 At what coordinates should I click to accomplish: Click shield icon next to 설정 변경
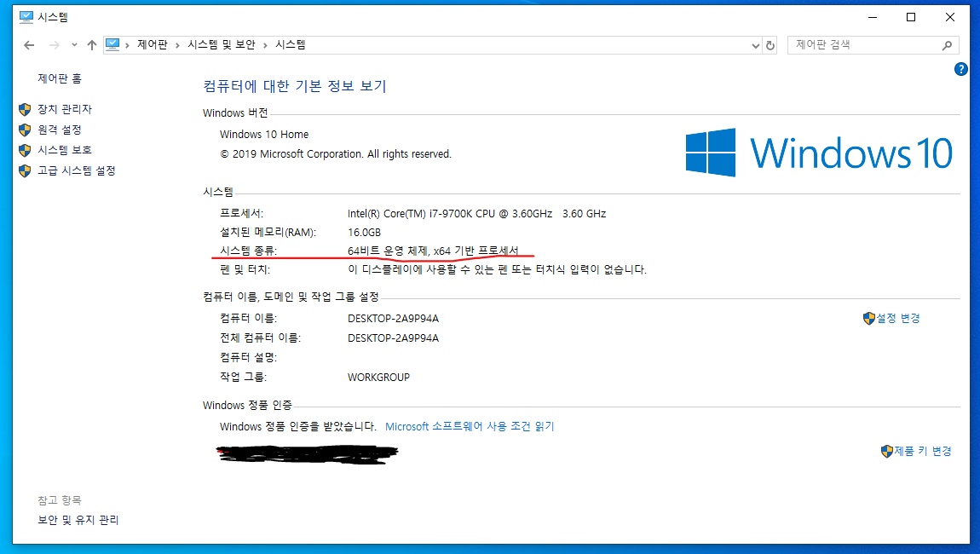click(868, 319)
